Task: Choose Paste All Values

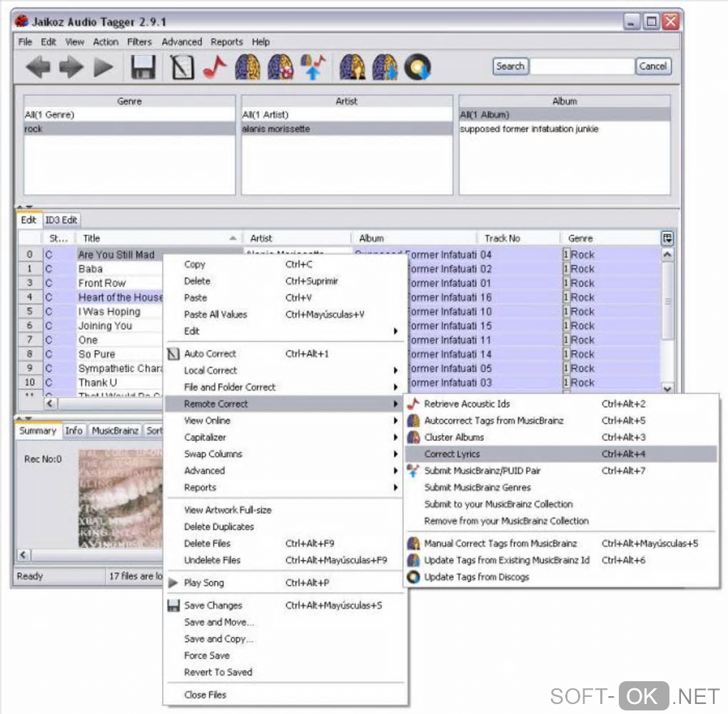Action: point(216,314)
